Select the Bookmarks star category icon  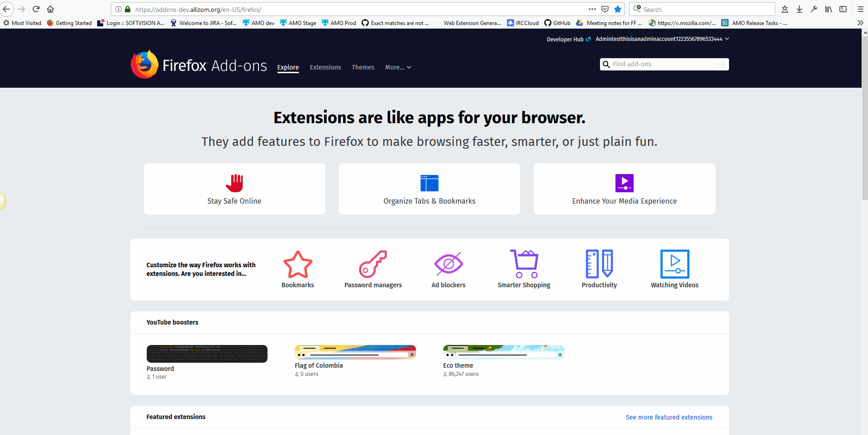[x=298, y=264]
